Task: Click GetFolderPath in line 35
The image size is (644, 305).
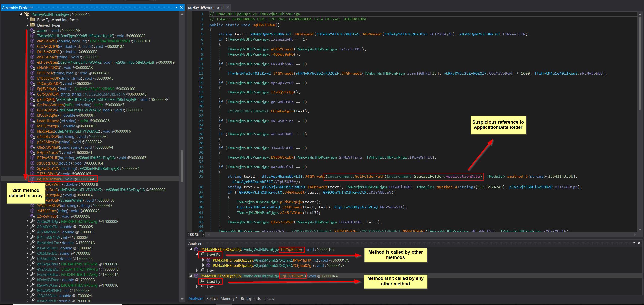Action: click(369, 176)
